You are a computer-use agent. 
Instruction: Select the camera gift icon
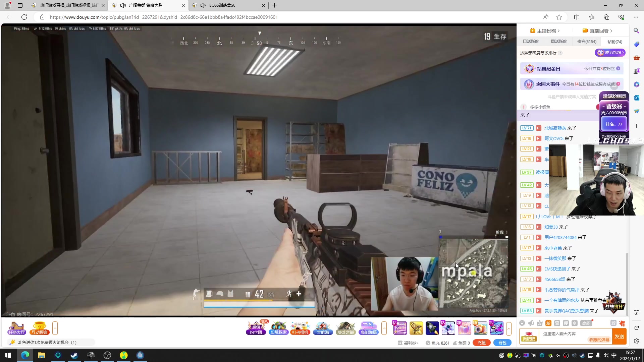[480, 328]
